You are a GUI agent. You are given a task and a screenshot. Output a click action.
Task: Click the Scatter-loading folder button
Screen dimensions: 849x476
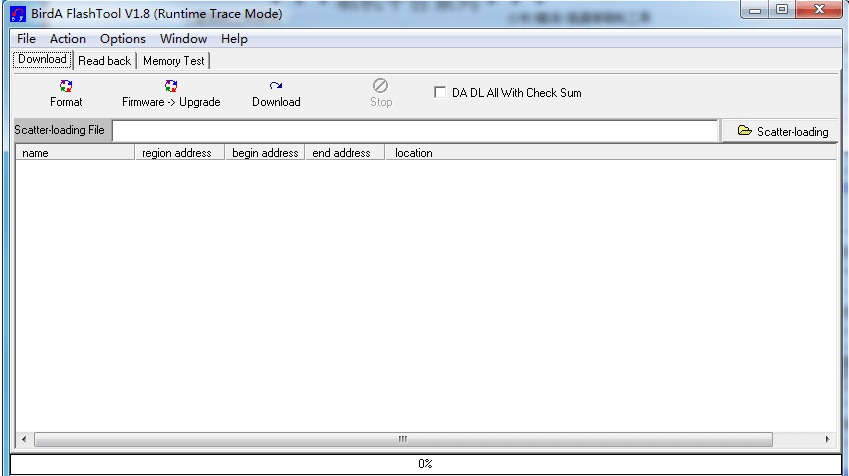coord(780,132)
